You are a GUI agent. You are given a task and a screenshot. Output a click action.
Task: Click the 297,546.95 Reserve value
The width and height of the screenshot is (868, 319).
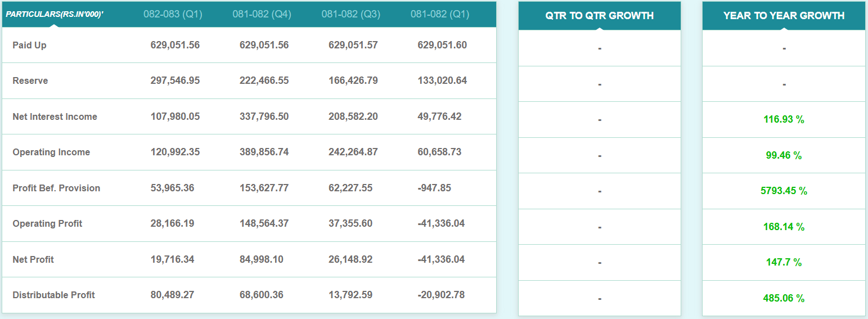click(175, 80)
